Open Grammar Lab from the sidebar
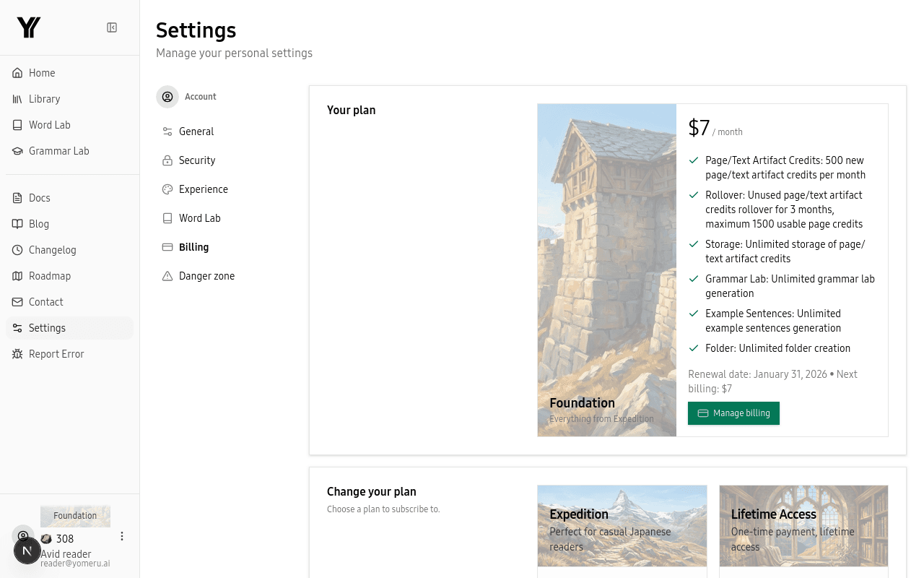 click(59, 151)
